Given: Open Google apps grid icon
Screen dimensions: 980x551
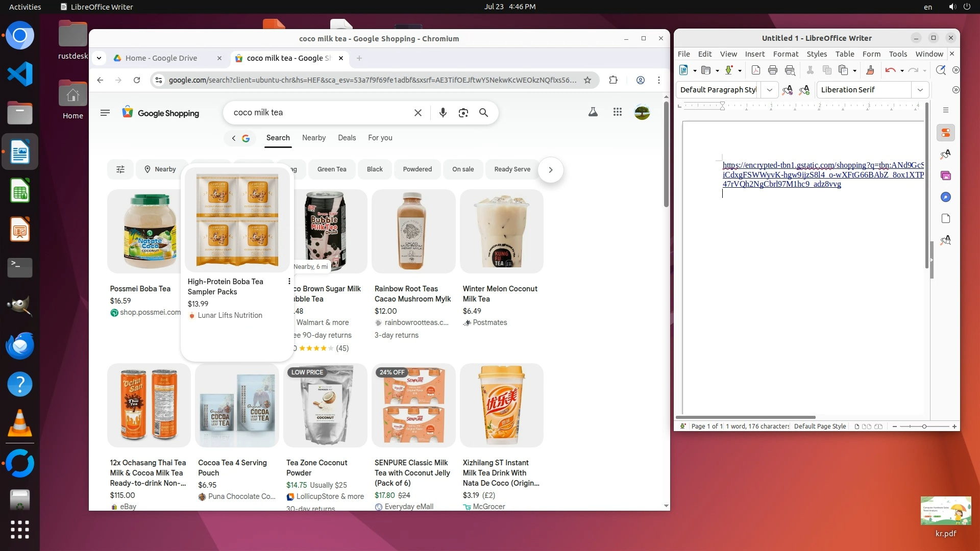Looking at the screenshot, I should [x=618, y=112].
